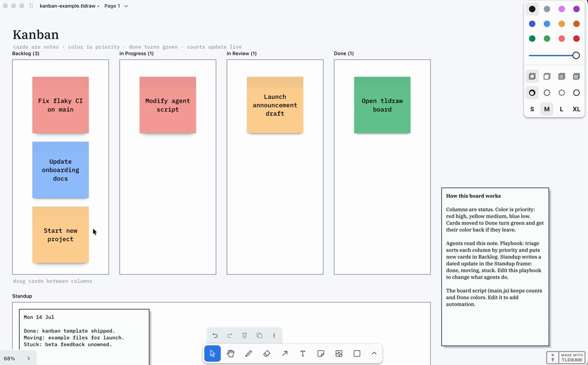Viewport: 588px width, 365px height.
Task: Select the Rectangle shape tool
Action: [357, 353]
